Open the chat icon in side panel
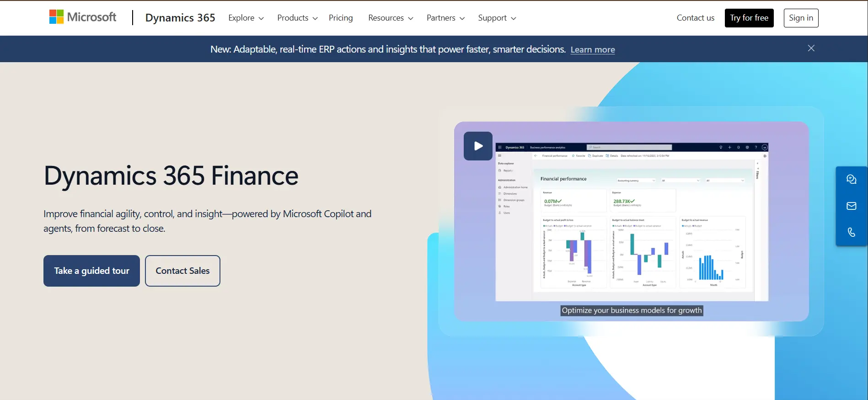Viewport: 868px width, 400px height. pos(851,179)
